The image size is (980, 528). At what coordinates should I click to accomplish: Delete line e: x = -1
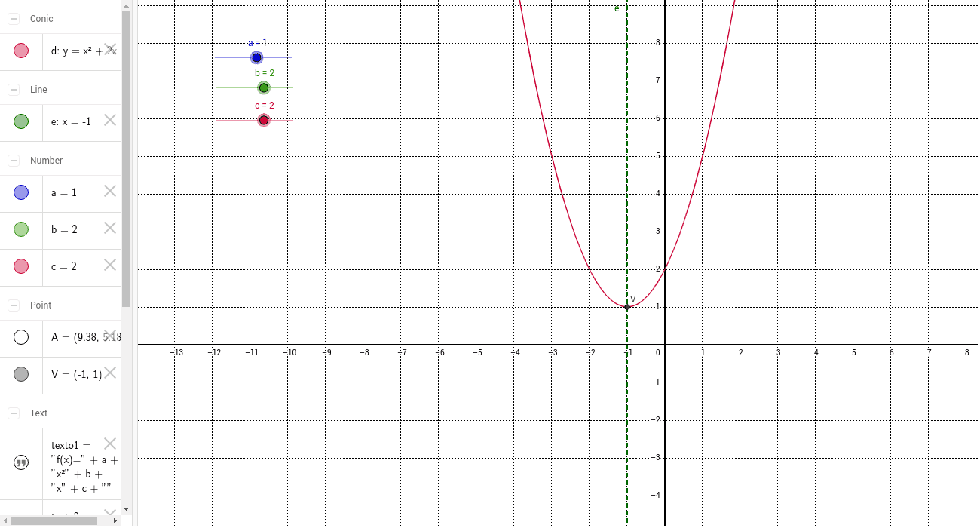(x=110, y=119)
